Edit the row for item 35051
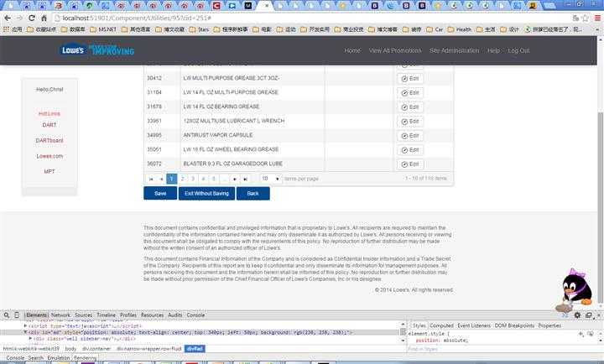 point(410,150)
